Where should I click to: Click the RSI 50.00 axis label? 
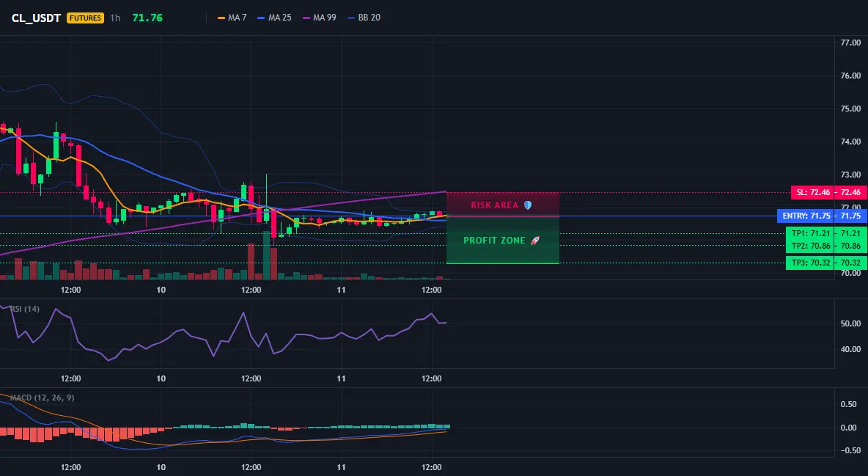point(850,323)
